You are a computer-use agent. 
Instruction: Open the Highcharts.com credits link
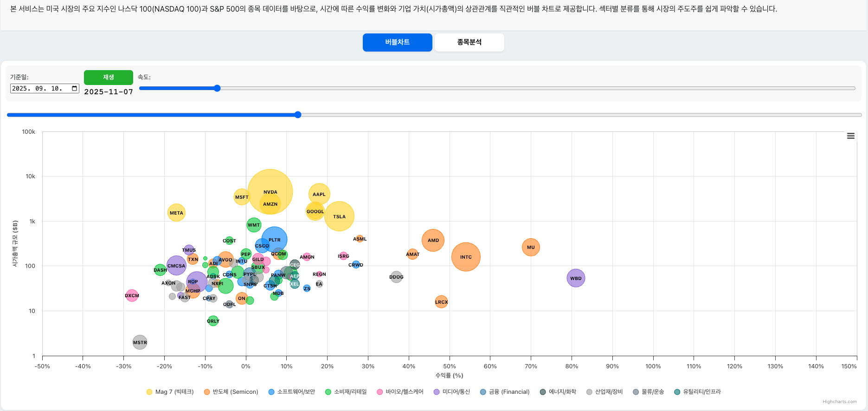839,402
